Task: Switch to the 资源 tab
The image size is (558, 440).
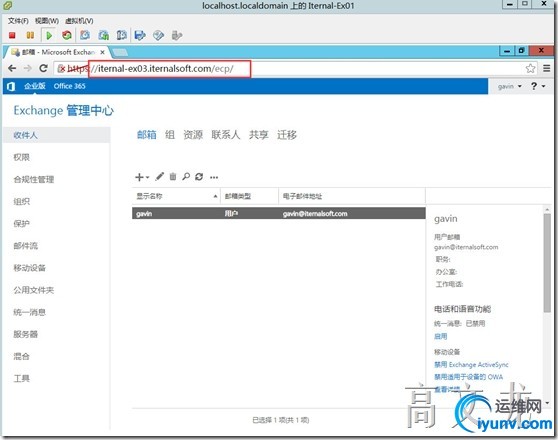Action: (x=193, y=135)
